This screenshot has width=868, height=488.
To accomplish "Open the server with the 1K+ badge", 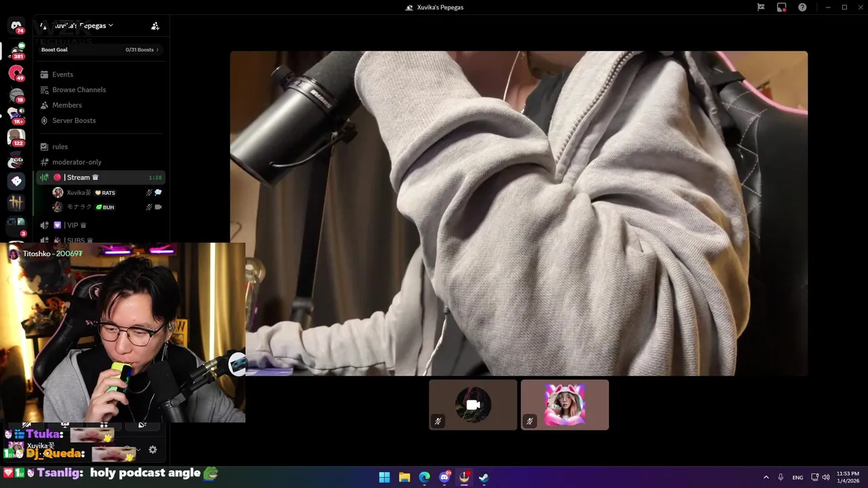I will click(x=16, y=116).
